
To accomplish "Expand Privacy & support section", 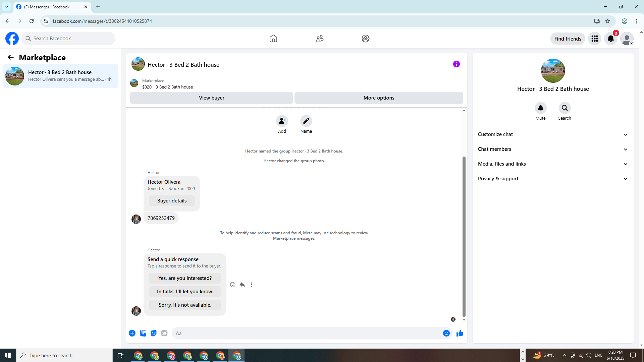I will [553, 179].
